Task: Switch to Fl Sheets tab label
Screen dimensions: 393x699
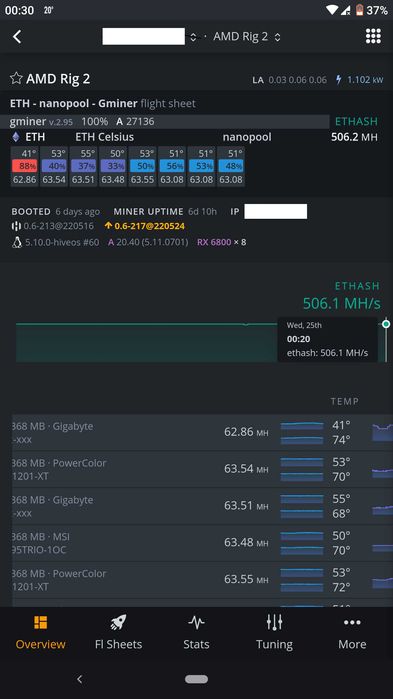Action: pyautogui.click(x=119, y=644)
